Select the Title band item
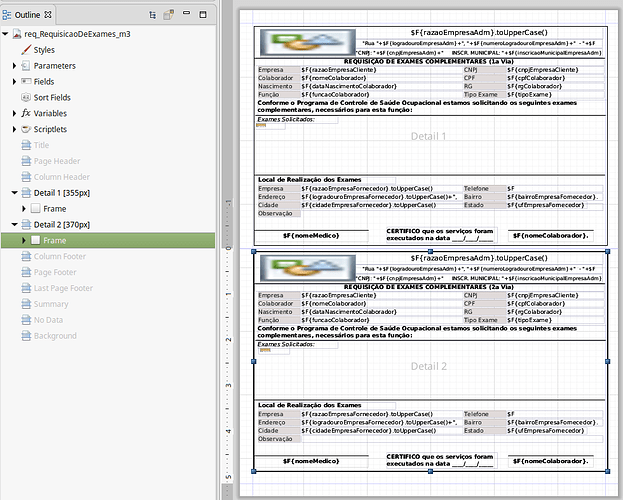The height and width of the screenshot is (500, 623). tap(41, 145)
